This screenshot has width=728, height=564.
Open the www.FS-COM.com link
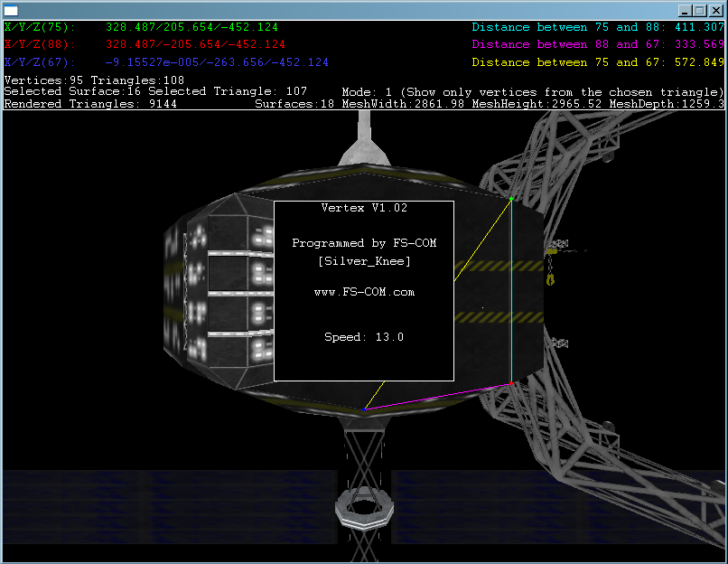click(364, 292)
